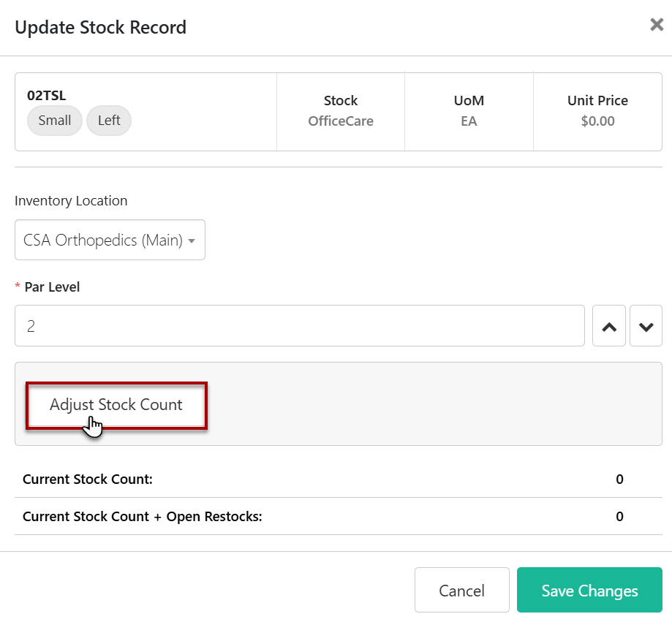672x622 pixels.
Task: Click the Update Stock Record title
Action: (x=101, y=28)
